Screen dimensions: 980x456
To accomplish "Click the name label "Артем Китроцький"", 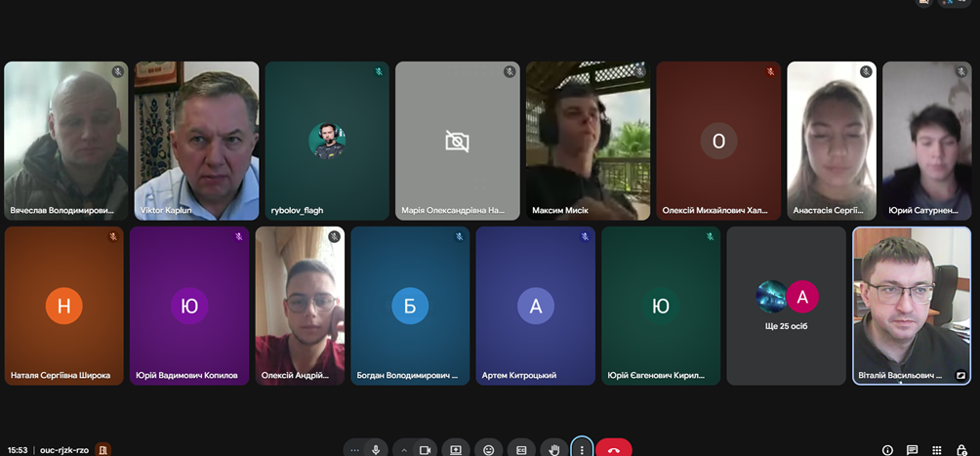I will click(x=518, y=375).
